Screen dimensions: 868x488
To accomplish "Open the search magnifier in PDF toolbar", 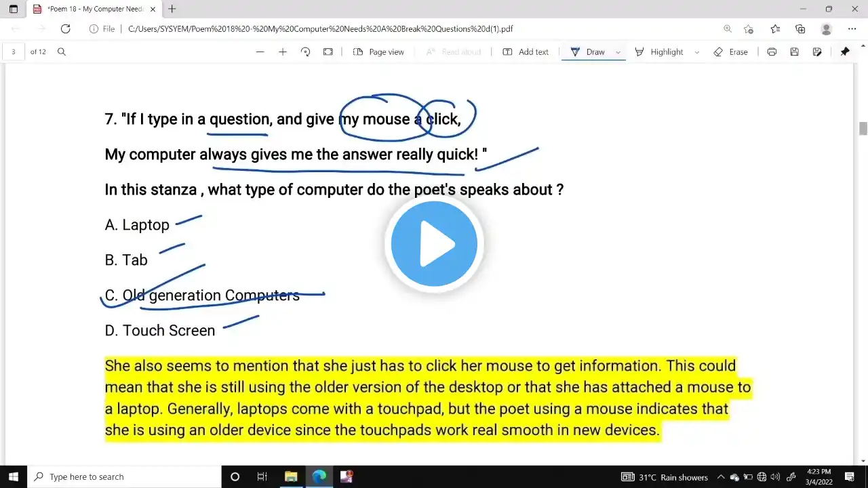I will coord(62,52).
